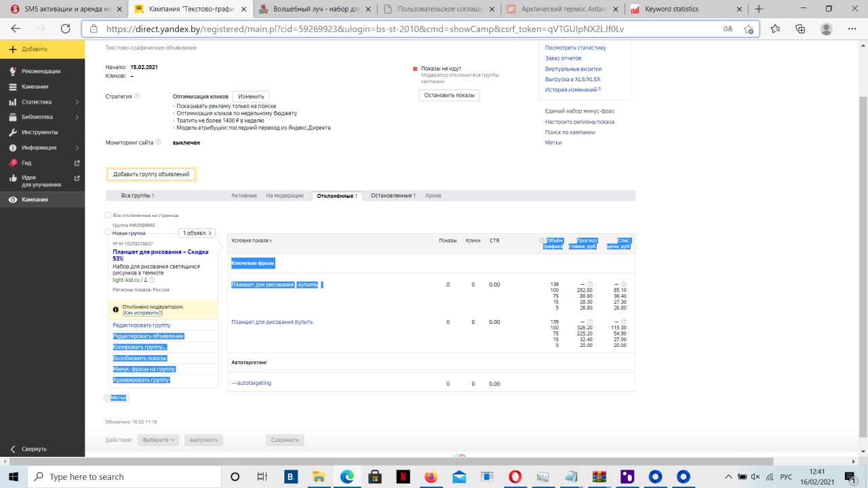Viewport: 868px width, 488px height.
Task: Open Заказ отчетов link
Action: tap(563, 58)
